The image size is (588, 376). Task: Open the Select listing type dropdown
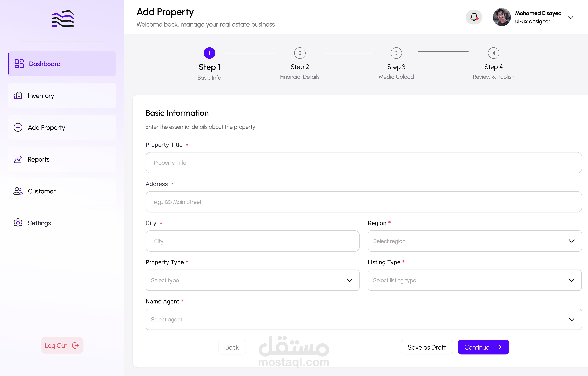pyautogui.click(x=475, y=280)
